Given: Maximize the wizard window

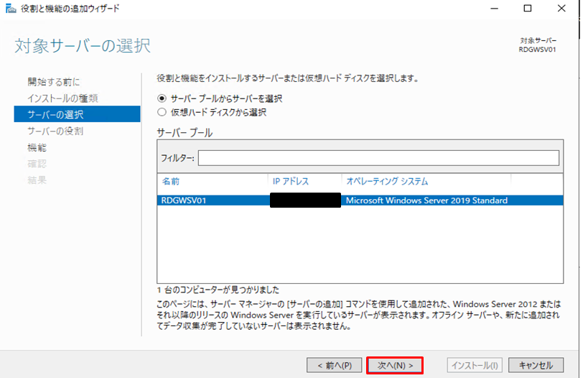Looking at the screenshot, I should [528, 9].
